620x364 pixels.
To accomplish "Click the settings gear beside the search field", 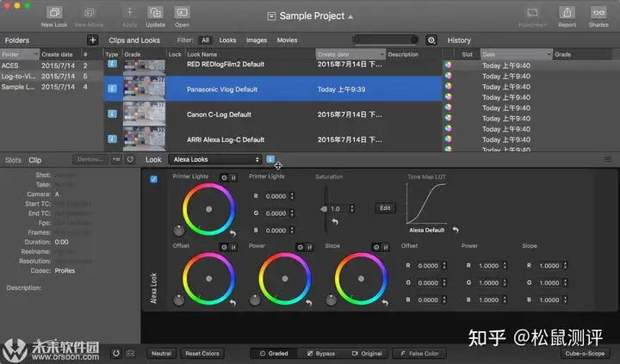I will pyautogui.click(x=431, y=40).
